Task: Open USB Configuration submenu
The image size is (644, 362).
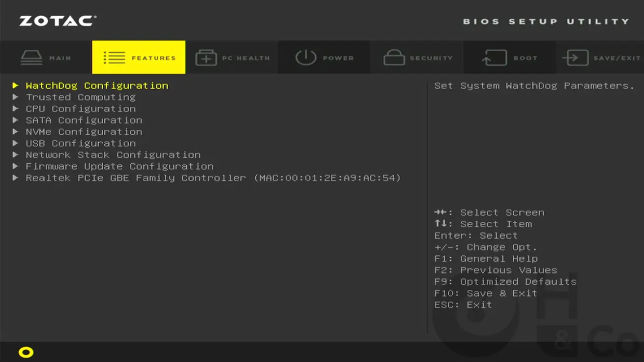Action: click(81, 143)
